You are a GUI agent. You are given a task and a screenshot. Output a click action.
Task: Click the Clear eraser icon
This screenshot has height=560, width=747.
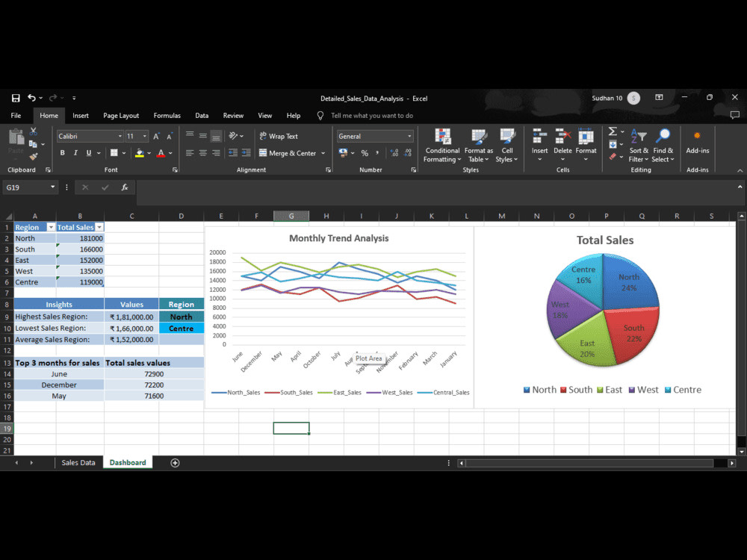click(x=613, y=156)
